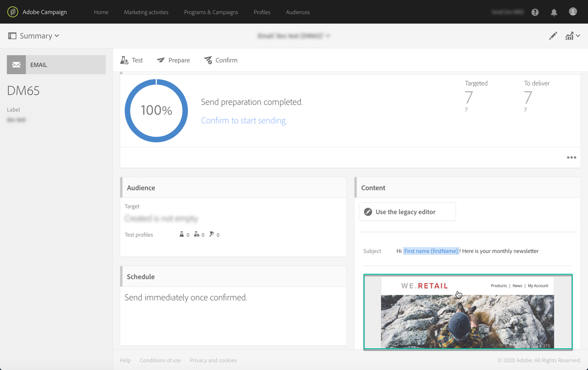Open the Help question mark icon
Viewport: 588px width, 370px height.
tap(535, 12)
